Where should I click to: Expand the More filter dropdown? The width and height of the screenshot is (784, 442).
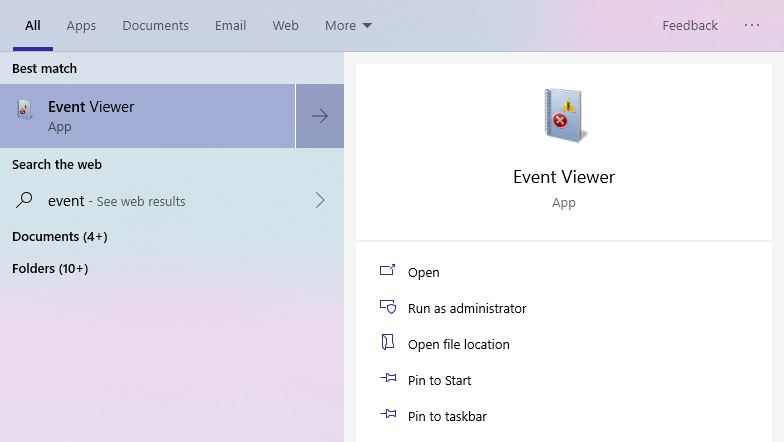pos(348,26)
